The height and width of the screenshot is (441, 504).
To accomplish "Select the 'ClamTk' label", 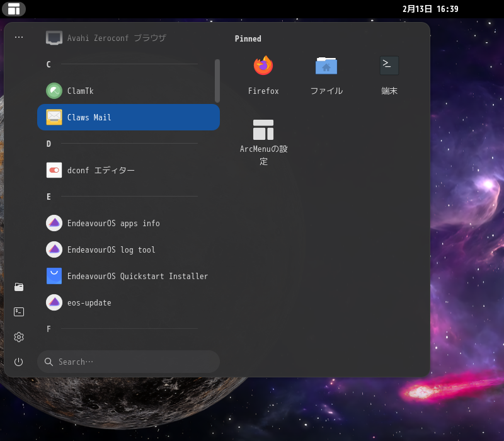I will pos(81,91).
